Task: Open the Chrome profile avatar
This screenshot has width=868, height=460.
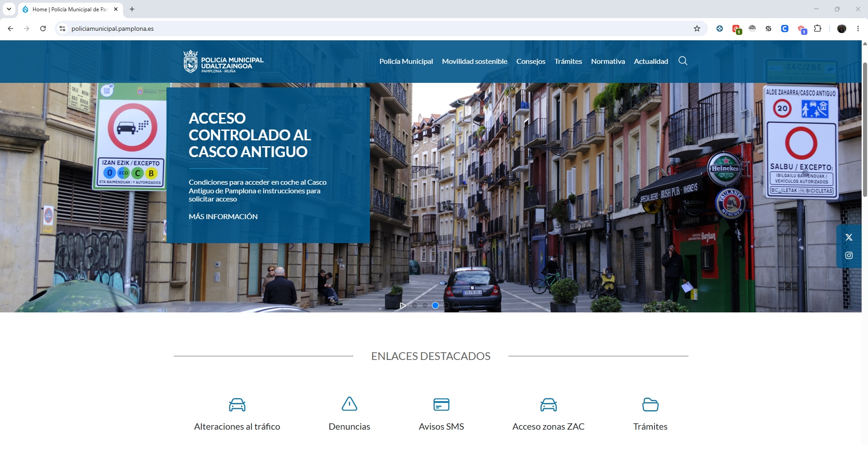Action: 841,29
